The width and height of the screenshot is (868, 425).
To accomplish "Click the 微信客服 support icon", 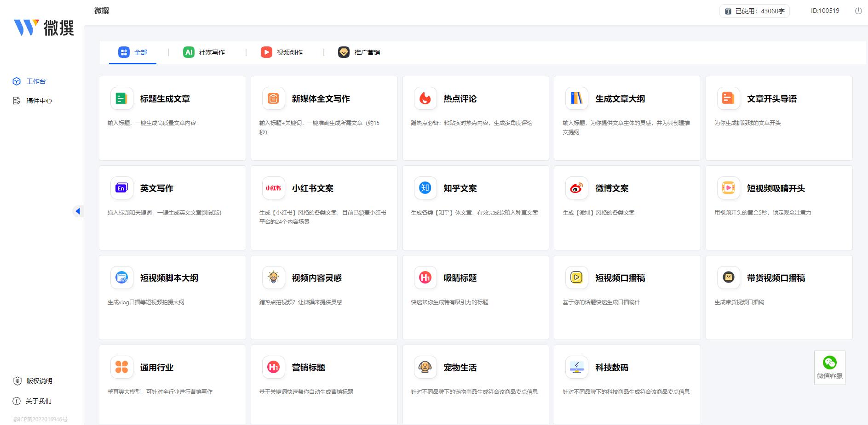I will [829, 364].
